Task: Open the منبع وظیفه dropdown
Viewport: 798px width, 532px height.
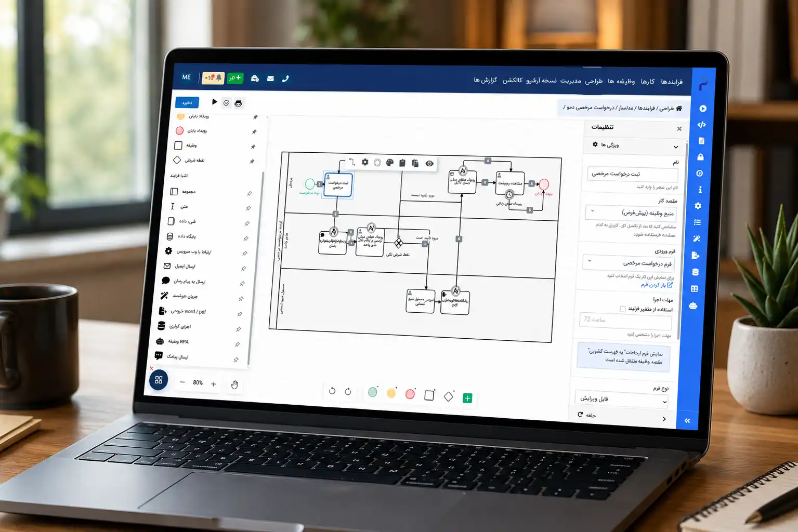Action: (632, 212)
